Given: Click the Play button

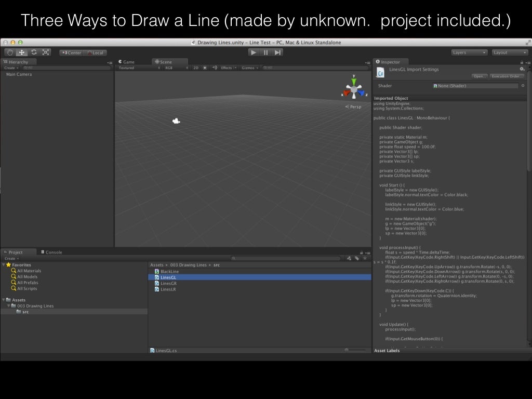Looking at the screenshot, I should coord(253,52).
